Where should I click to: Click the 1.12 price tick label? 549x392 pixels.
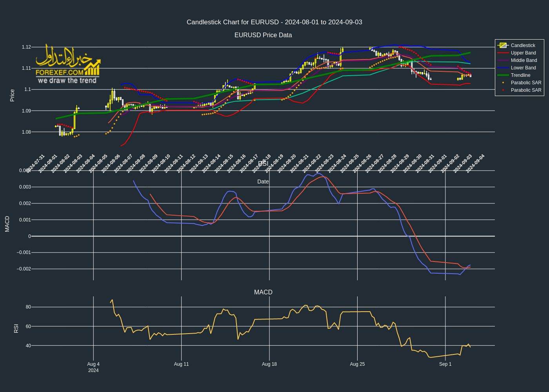(26, 47)
